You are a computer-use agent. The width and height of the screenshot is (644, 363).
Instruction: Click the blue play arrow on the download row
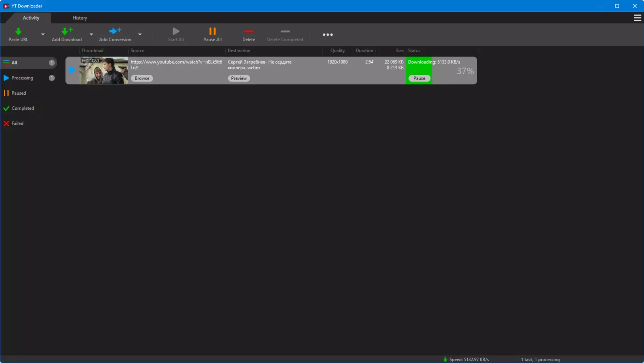point(72,70)
